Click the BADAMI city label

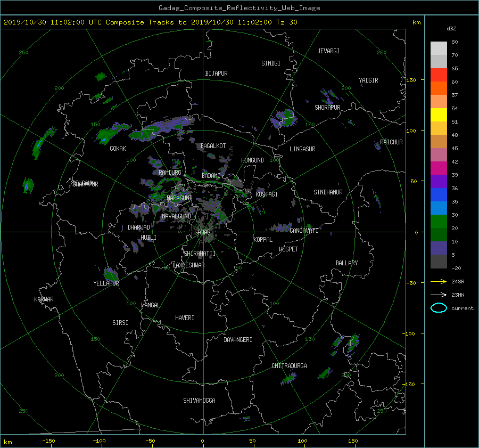(x=211, y=176)
